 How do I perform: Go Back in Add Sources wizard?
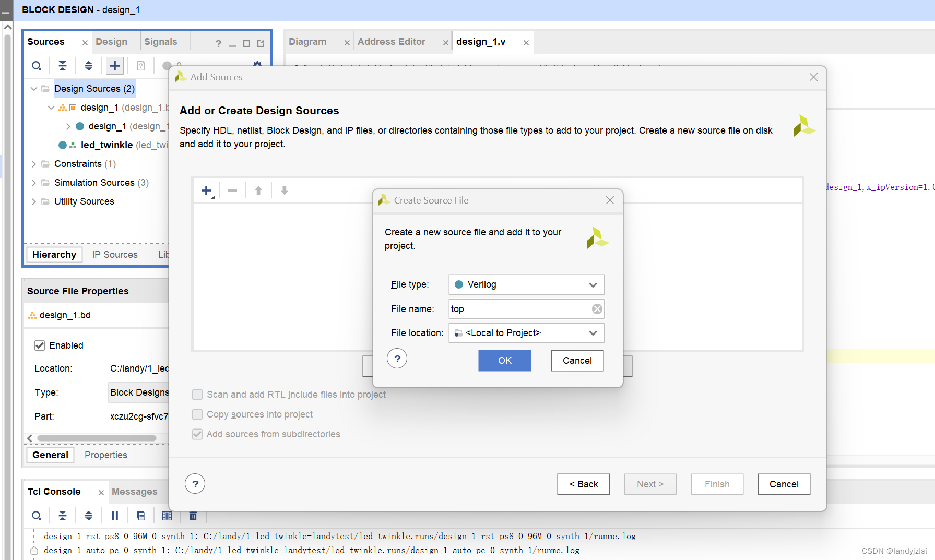tap(584, 484)
